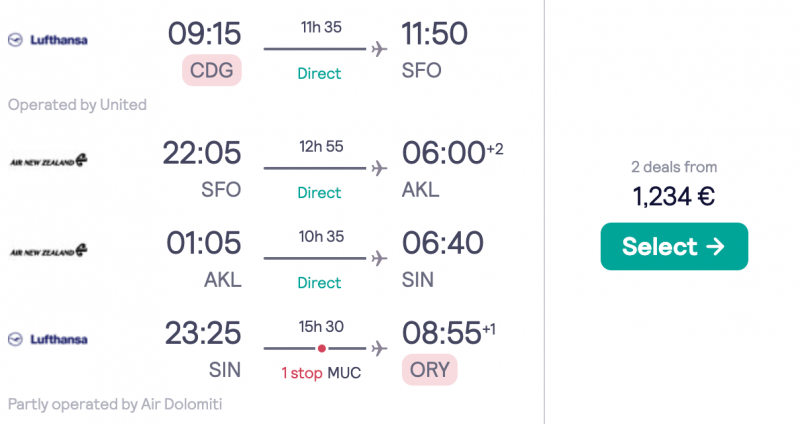Click the 2 deals from text
This screenshot has height=424, width=800.
click(674, 167)
